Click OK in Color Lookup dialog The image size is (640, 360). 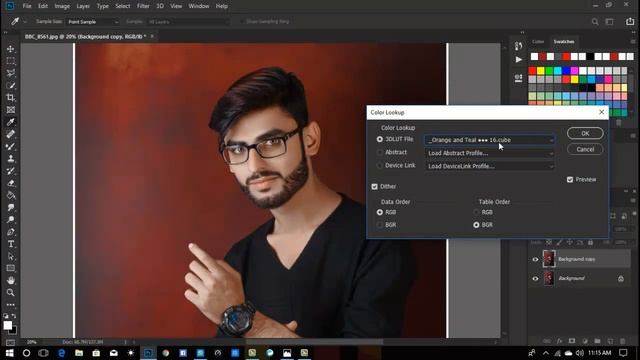pyautogui.click(x=585, y=133)
